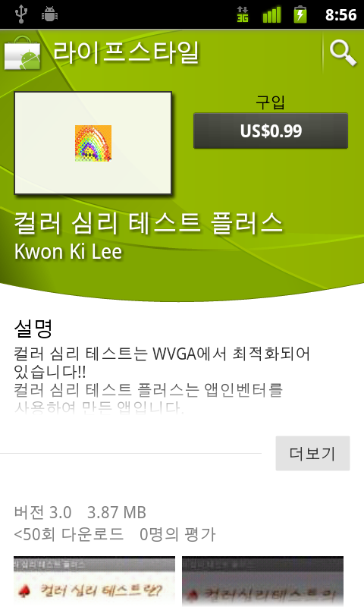364x607 pixels.
Task: Buy the app for US$0.99
Action: (271, 131)
